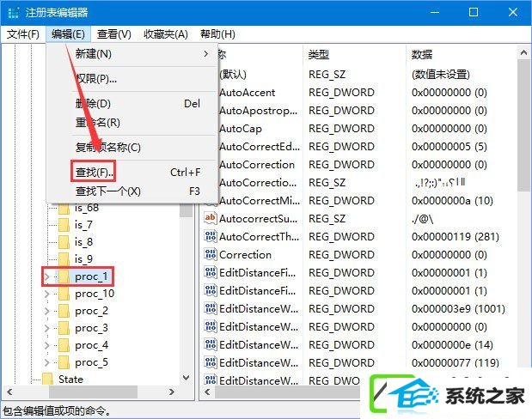Open the 帮助(H) menu
Screen dimensions: 532x419
pyautogui.click(x=217, y=34)
